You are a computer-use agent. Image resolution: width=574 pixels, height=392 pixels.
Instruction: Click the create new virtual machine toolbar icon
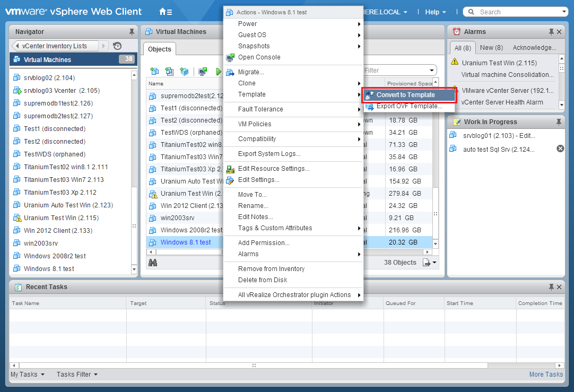(154, 72)
